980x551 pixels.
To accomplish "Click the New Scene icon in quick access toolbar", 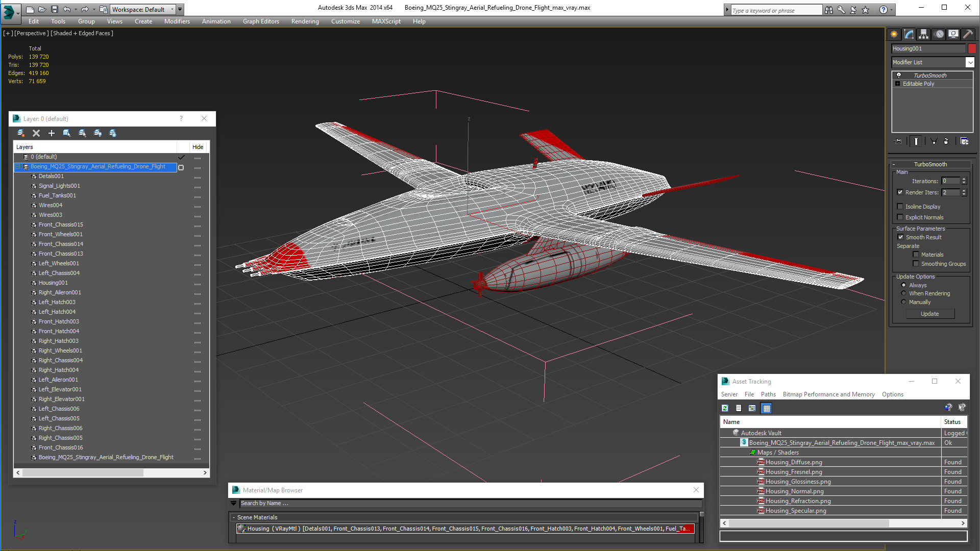I will 30,9.
